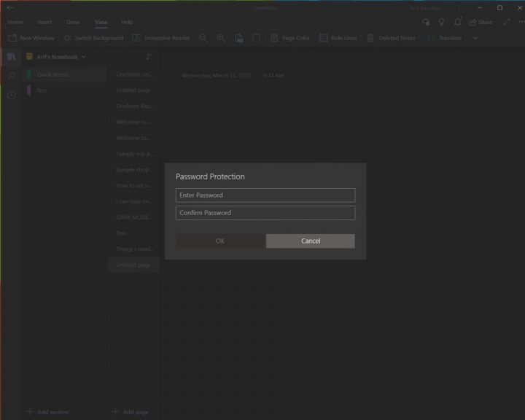Launch Immersive Reader
This screenshot has height=420, width=525.
pos(161,38)
